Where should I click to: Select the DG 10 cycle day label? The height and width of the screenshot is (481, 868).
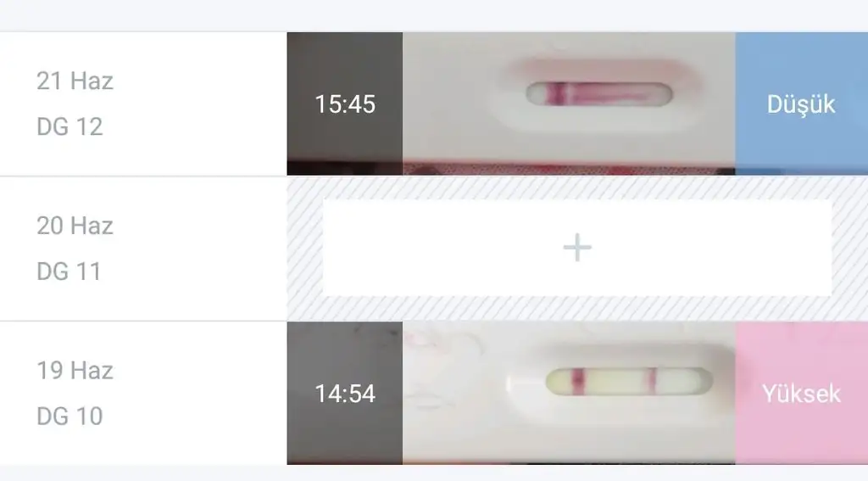[70, 417]
